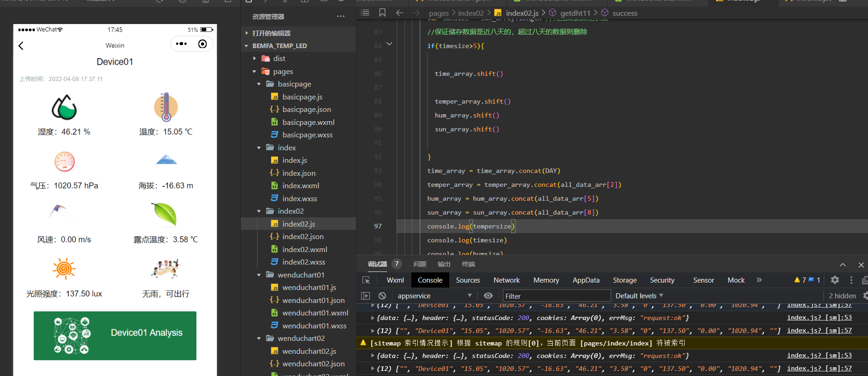The width and height of the screenshot is (868, 376).
Task: Open the mini program three-dot capsule menu
Action: tap(182, 44)
